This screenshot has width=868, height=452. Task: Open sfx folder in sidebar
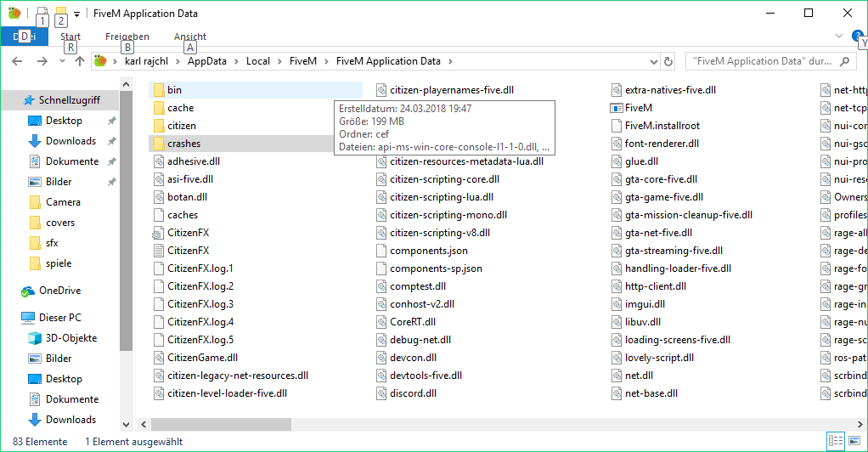(52, 243)
